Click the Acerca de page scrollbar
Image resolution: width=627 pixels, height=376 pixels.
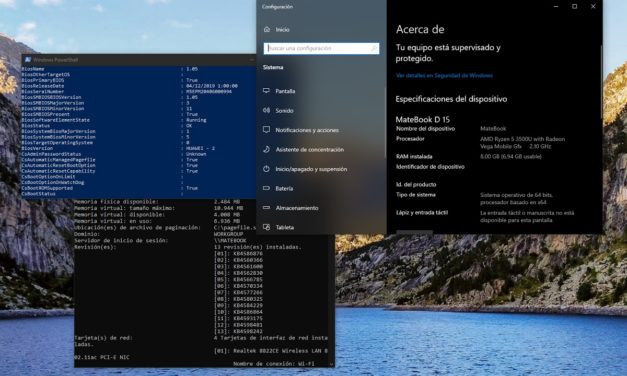(601, 82)
